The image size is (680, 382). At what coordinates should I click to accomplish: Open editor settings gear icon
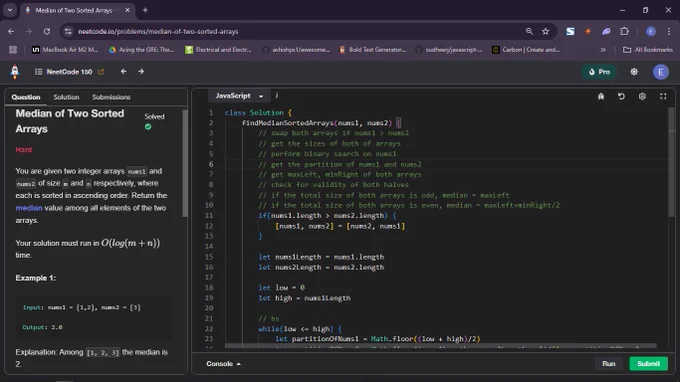[642, 96]
